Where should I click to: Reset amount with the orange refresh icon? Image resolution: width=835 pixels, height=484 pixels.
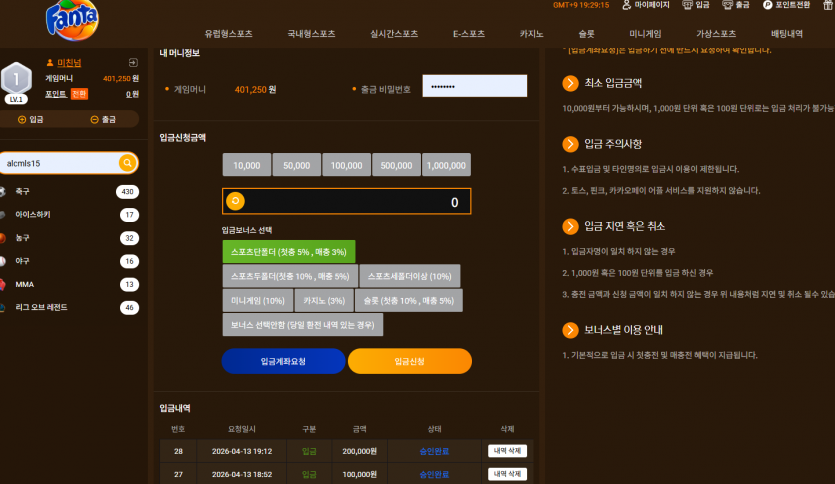coord(235,201)
